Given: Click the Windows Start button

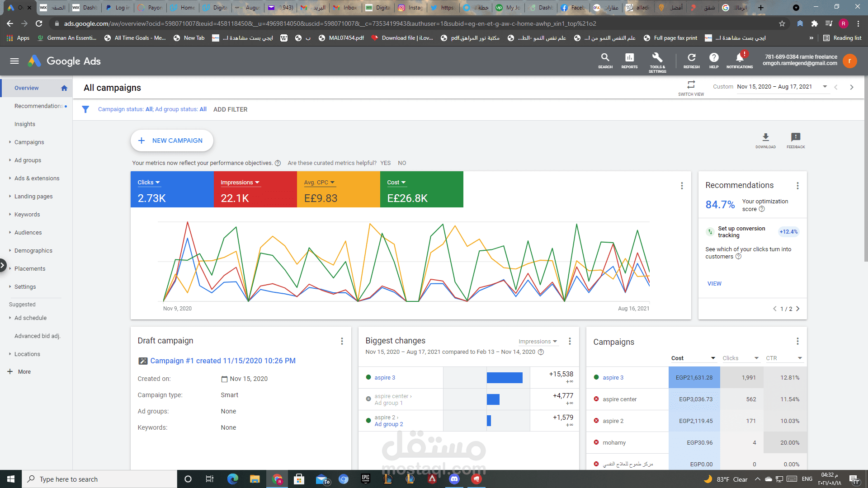Looking at the screenshot, I should coord(11,479).
